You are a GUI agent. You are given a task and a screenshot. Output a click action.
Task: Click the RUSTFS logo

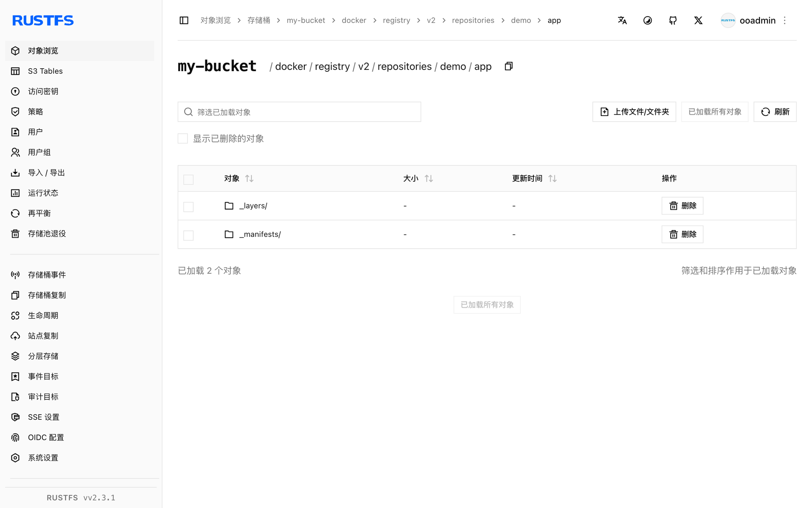(x=43, y=20)
